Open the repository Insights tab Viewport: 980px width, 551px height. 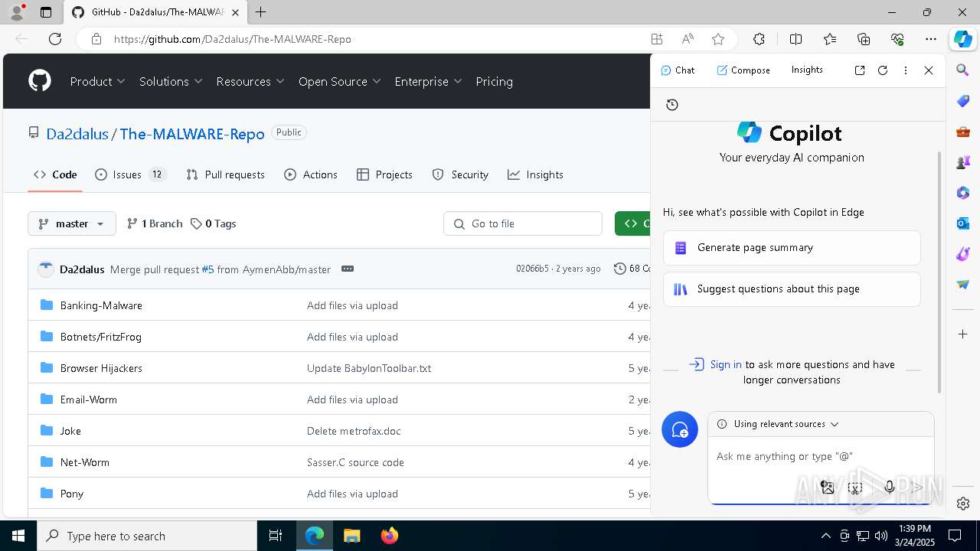tap(535, 174)
